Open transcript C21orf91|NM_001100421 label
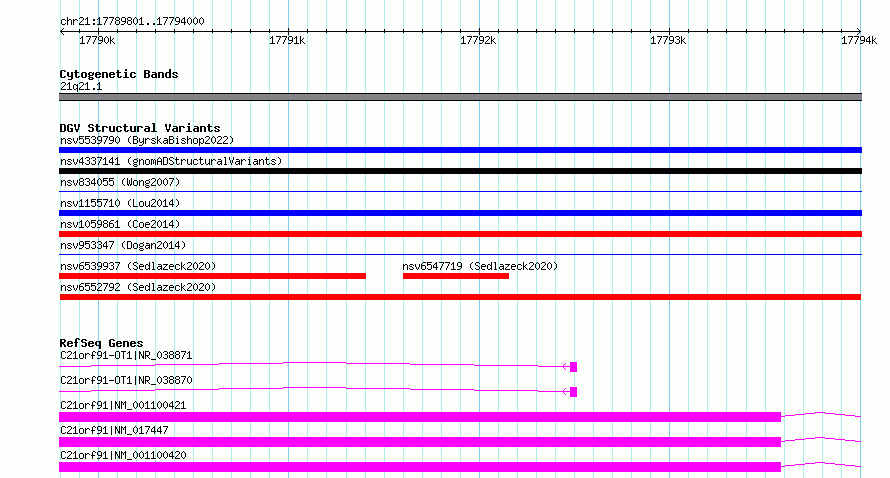Viewport: 890px width, 478px height. coord(123,405)
